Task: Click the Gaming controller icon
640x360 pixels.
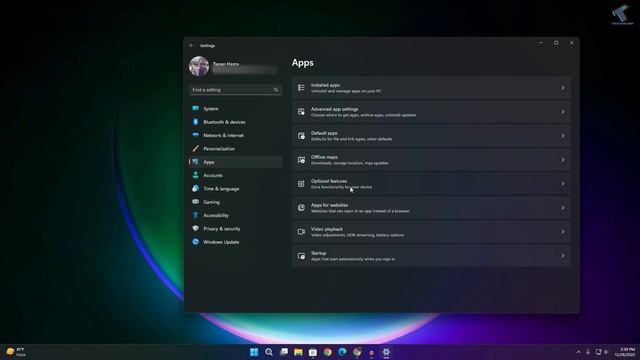Action: tap(196, 202)
